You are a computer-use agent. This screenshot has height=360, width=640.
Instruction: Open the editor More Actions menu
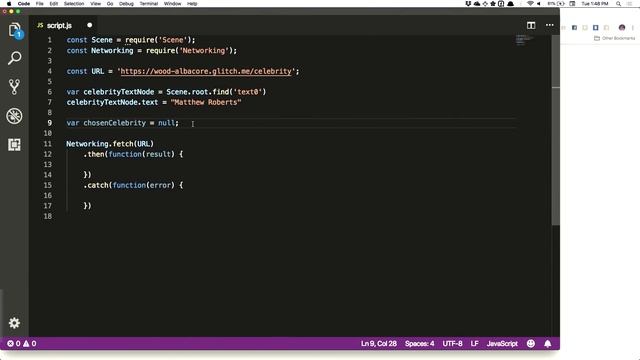click(x=549, y=25)
